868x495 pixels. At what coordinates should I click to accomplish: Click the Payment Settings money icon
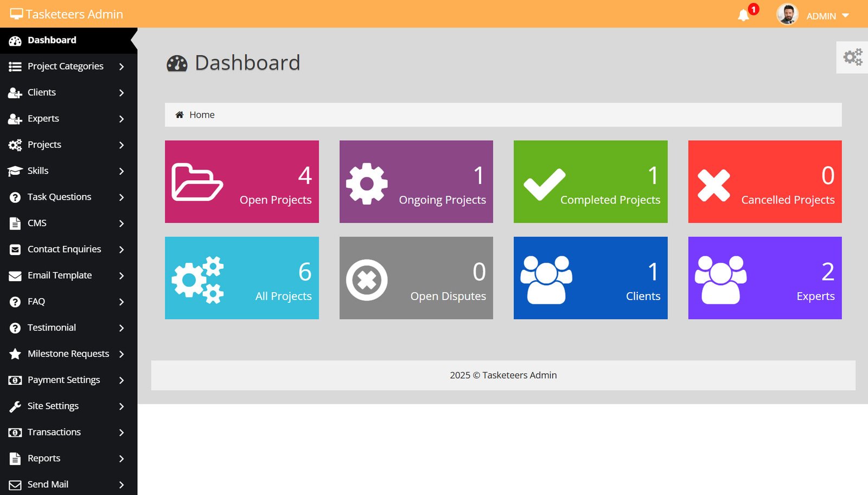click(x=15, y=380)
